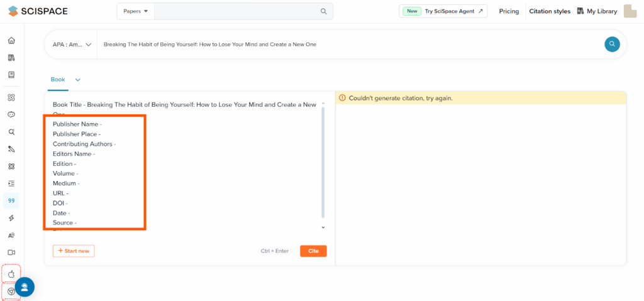Click the URL field line
Viewport: 644px width, 301px height.
point(61,193)
